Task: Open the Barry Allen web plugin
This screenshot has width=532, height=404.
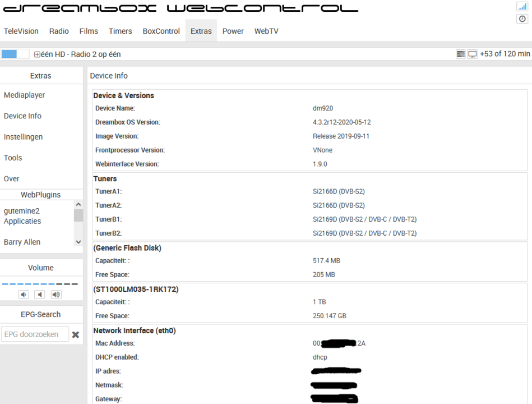Action: [x=22, y=242]
